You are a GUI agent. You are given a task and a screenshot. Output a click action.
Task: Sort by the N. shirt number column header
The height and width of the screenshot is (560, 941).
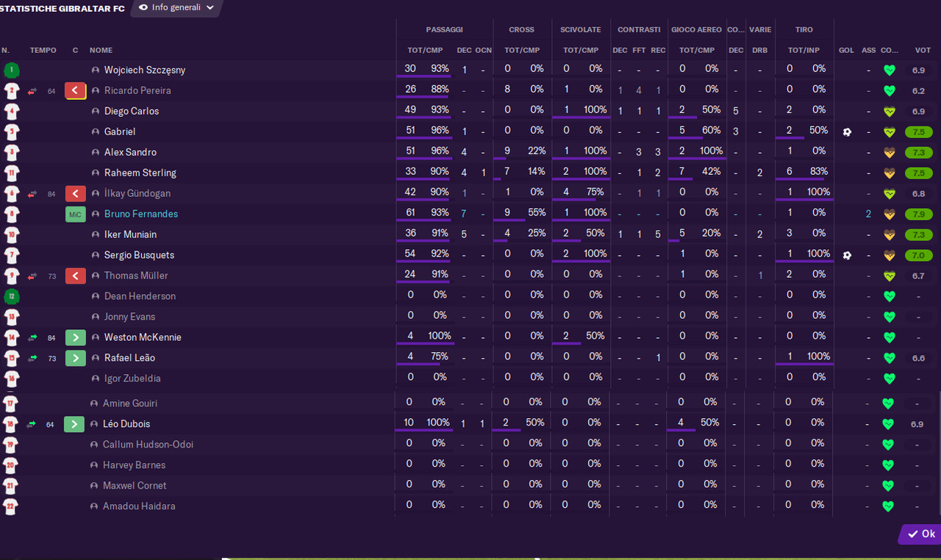[5, 51]
